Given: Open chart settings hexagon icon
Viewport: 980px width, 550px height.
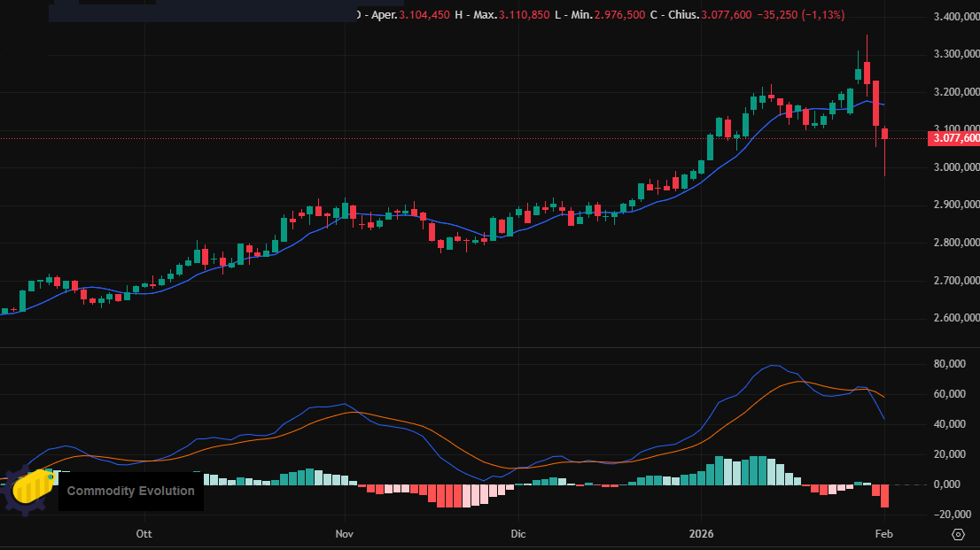Looking at the screenshot, I should [958, 534].
